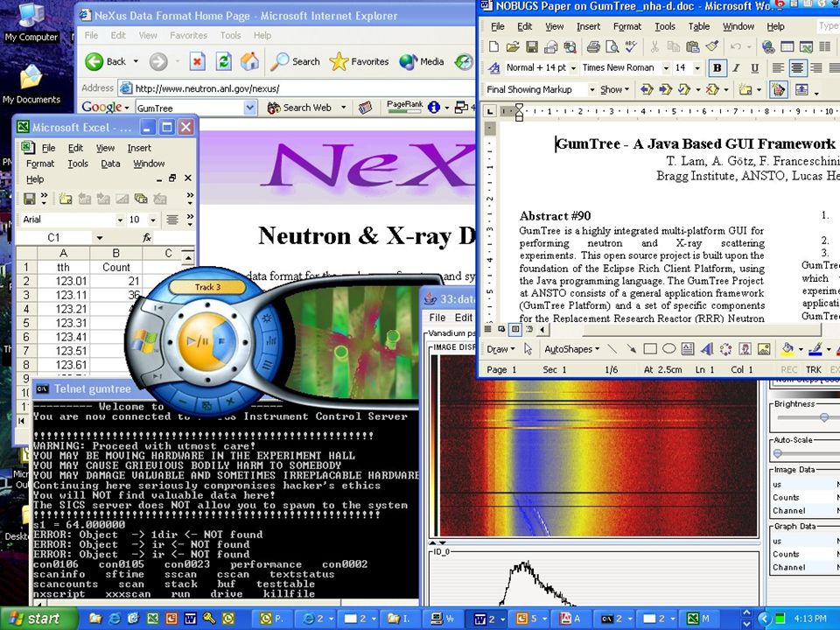Click the Paste clipboard icon in Word
Viewport: 840px width, 630px height.
point(693,47)
